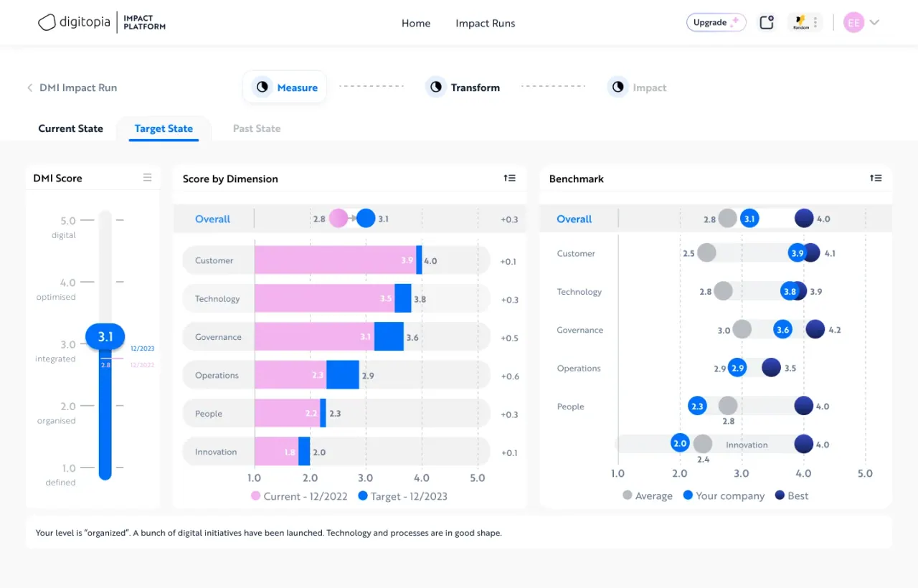Click the Transform step progress icon
Viewport: 918px width, 588px height.
tap(436, 87)
